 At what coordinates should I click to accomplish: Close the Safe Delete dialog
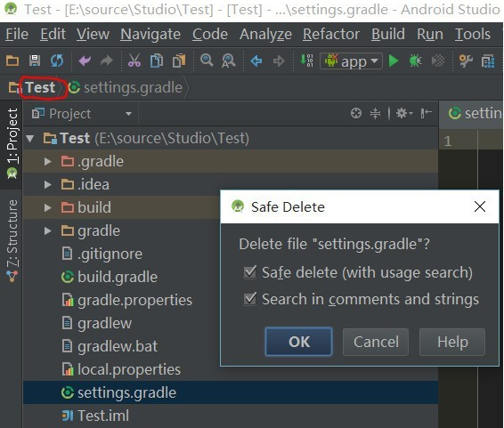point(480,206)
